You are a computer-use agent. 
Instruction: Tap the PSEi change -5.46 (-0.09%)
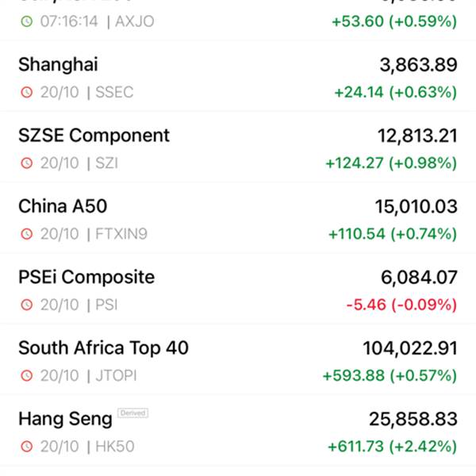(x=401, y=305)
